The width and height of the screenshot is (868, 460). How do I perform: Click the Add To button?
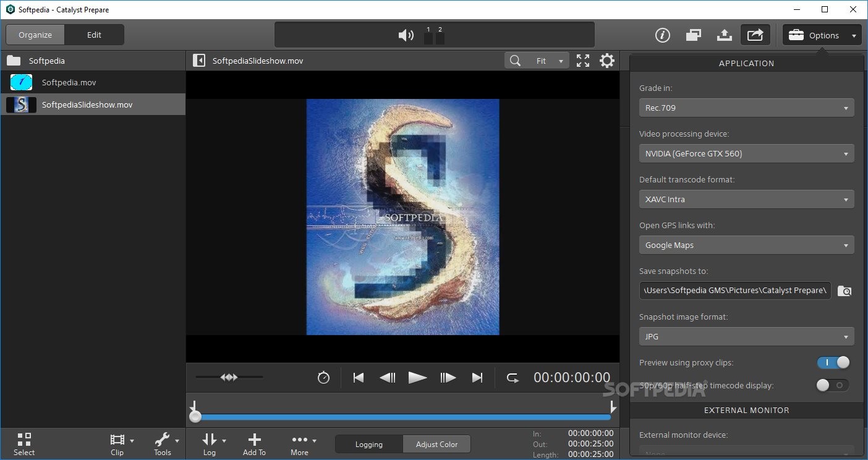tap(254, 444)
